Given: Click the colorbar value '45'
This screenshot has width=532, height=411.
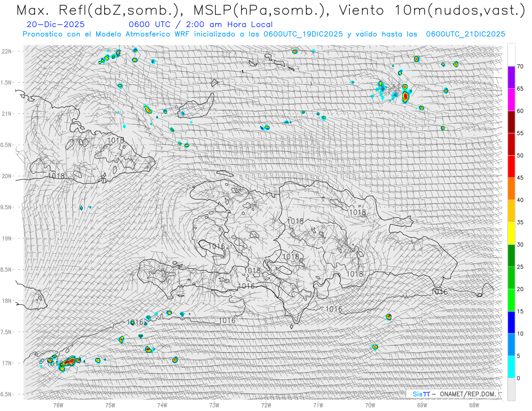Looking at the screenshot, I should [x=520, y=178].
